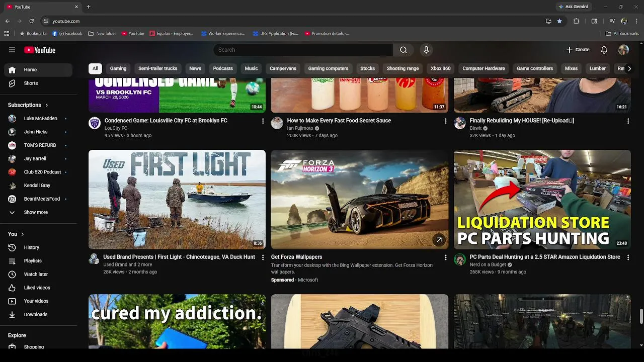
Task: Select the Music filter chip
Action: click(251, 68)
